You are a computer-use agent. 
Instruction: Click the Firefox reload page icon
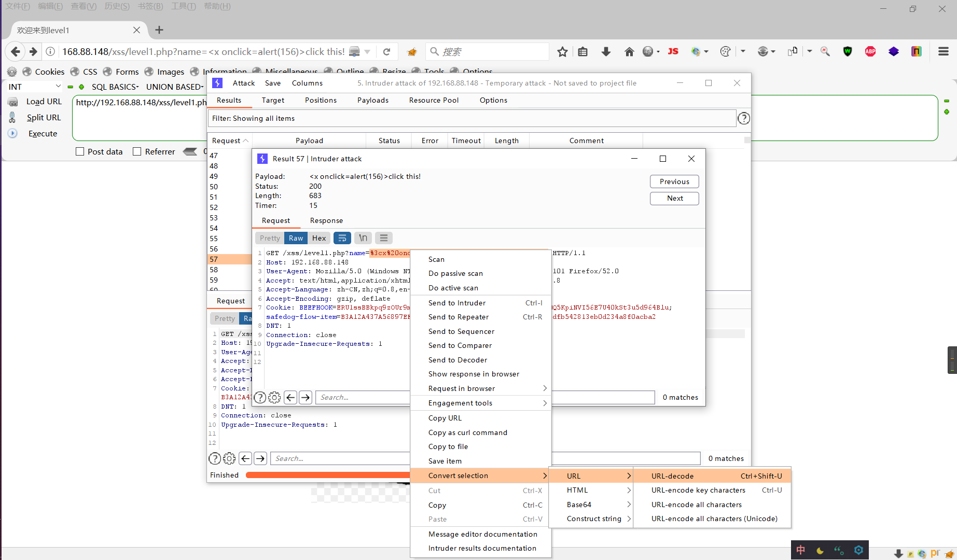tap(386, 52)
